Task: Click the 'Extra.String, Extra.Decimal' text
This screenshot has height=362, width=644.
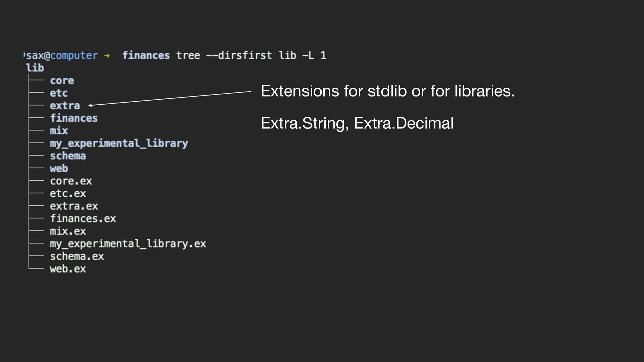Action: [357, 123]
